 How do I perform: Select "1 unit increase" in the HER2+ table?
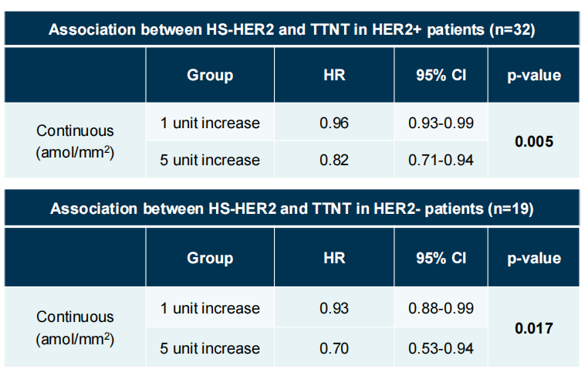(x=210, y=124)
